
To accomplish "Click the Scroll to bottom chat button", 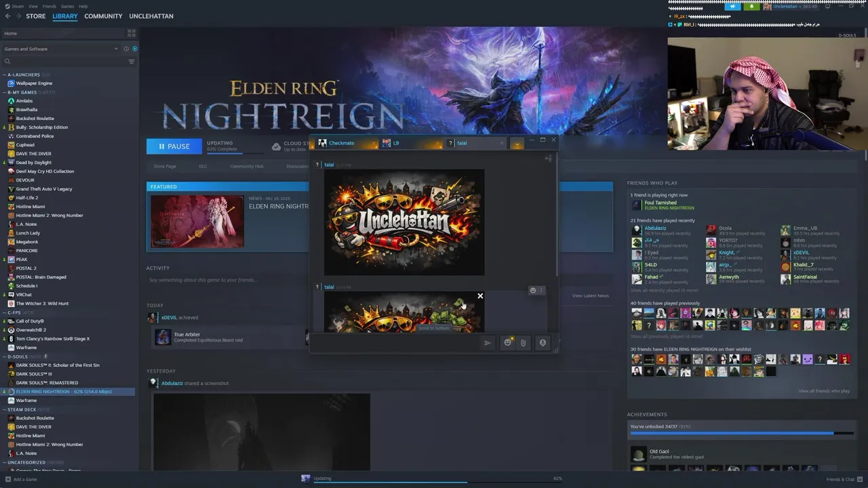I will (x=433, y=328).
